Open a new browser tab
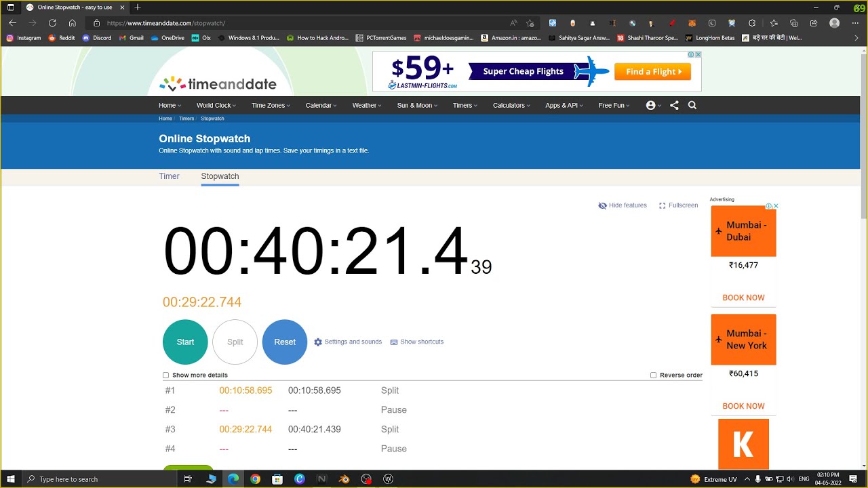This screenshot has width=868, height=488. (138, 7)
